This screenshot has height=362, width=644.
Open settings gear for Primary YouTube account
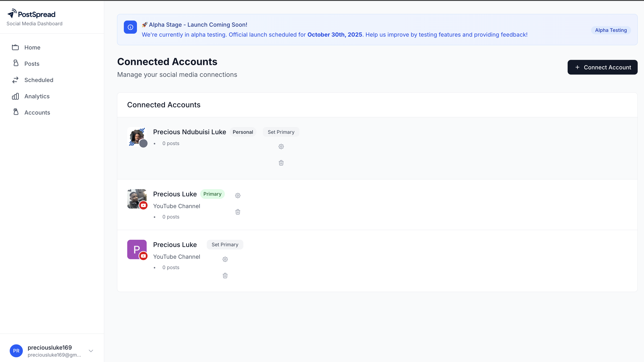click(x=237, y=195)
